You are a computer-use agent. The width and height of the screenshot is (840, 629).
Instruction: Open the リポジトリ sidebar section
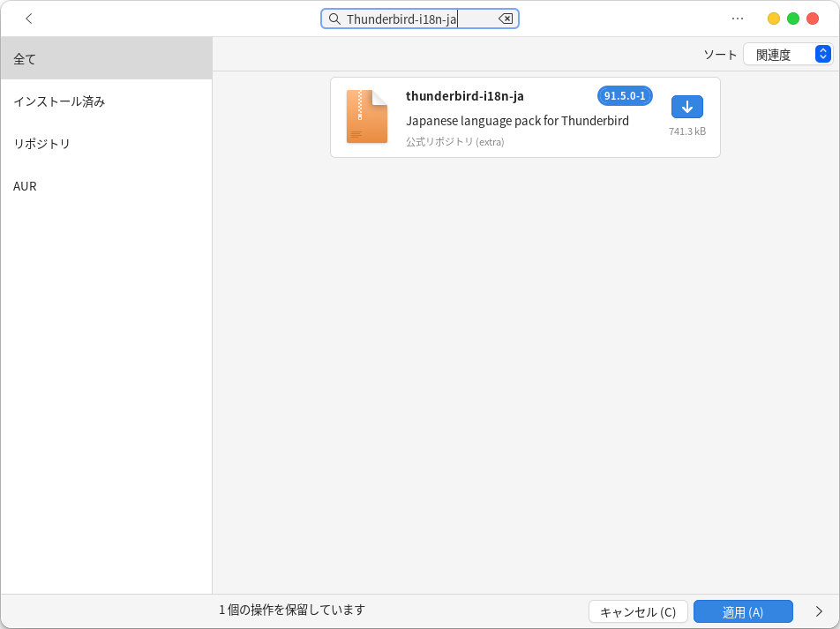pos(106,144)
